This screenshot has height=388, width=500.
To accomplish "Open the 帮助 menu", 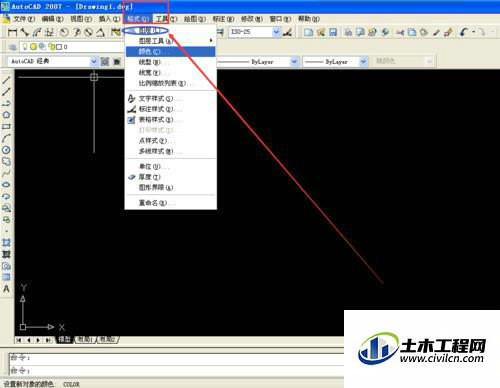I will click(309, 19).
